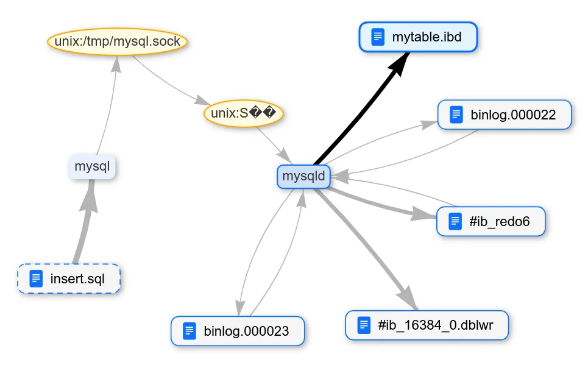Click the binlog.000023 label text
Viewport: 588px width, 365px height.
coord(246,331)
